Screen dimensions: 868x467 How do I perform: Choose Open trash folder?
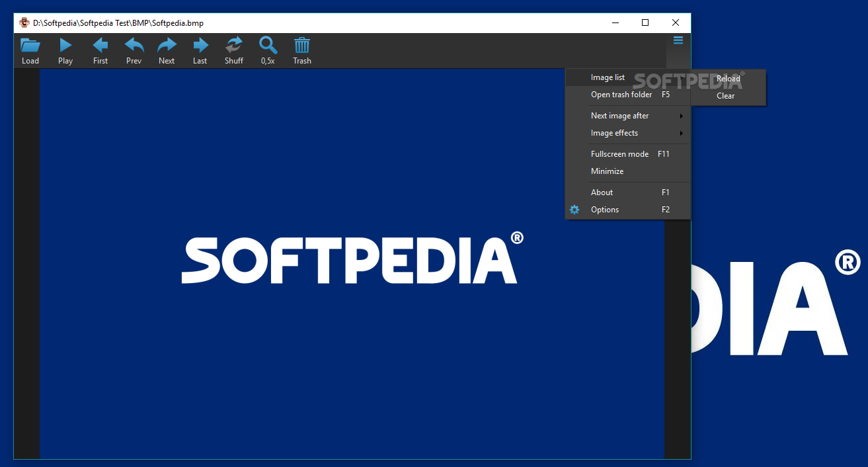click(x=628, y=95)
